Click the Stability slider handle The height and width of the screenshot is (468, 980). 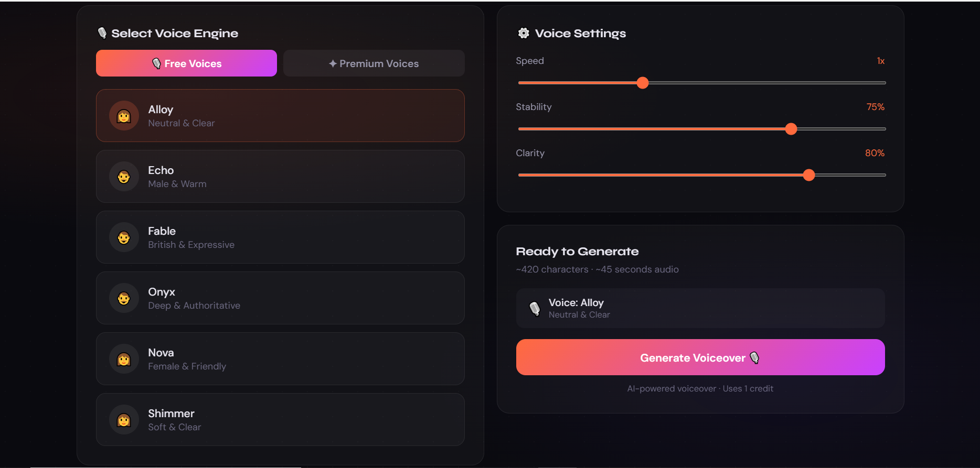(791, 128)
